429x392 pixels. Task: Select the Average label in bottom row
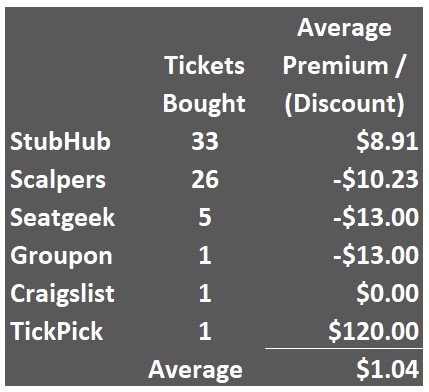coord(195,370)
